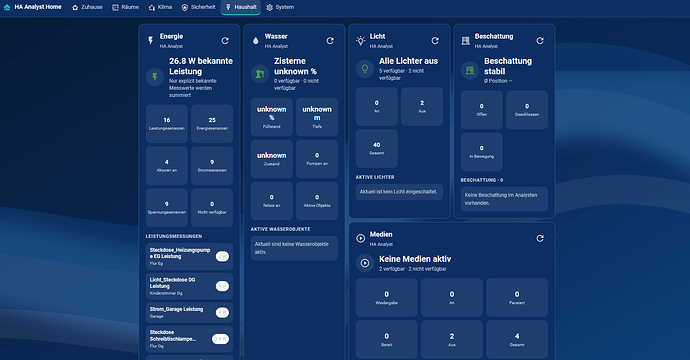Open the Aktive Objekte tile
690x360 pixels.
(317, 201)
